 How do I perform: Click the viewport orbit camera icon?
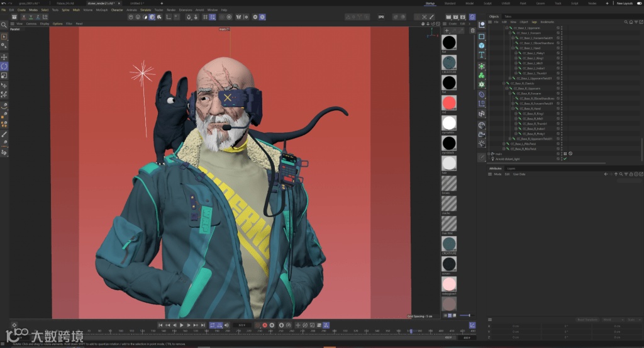[433, 24]
